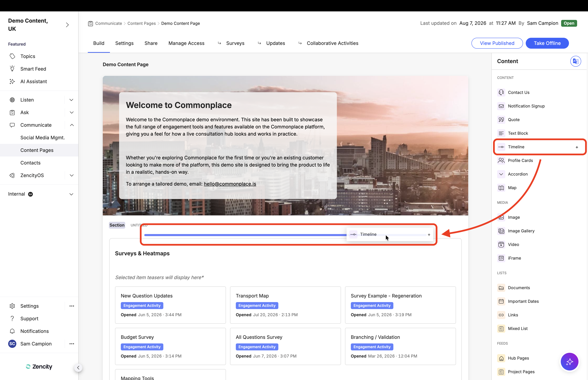
Task: Open the Branching / Validation activity card
Action: point(400,346)
